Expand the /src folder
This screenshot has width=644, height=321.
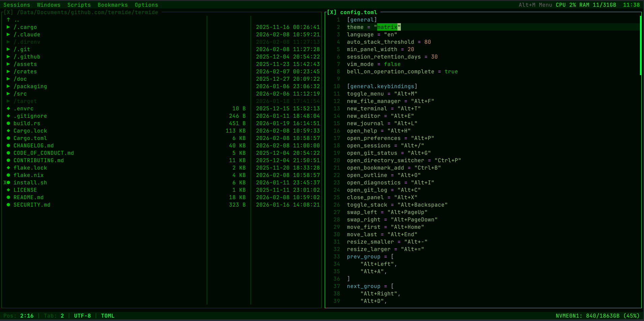8,94
